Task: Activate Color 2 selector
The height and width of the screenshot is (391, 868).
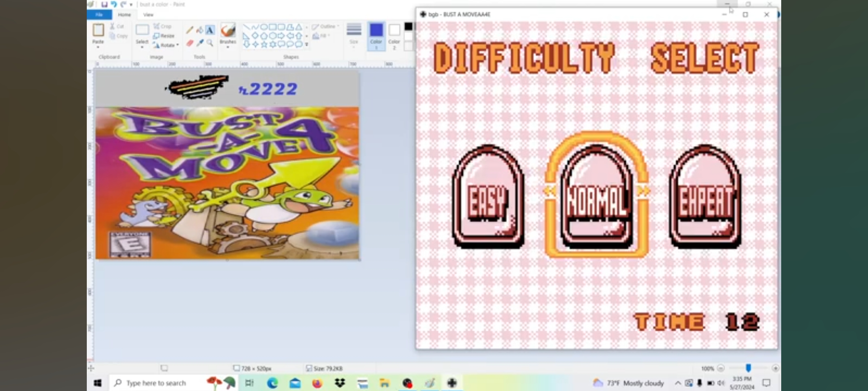Action: tap(394, 35)
